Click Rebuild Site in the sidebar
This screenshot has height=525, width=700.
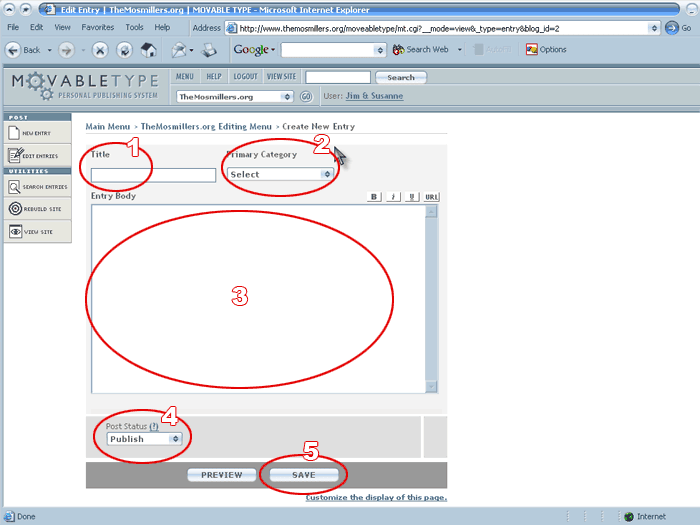point(38,209)
